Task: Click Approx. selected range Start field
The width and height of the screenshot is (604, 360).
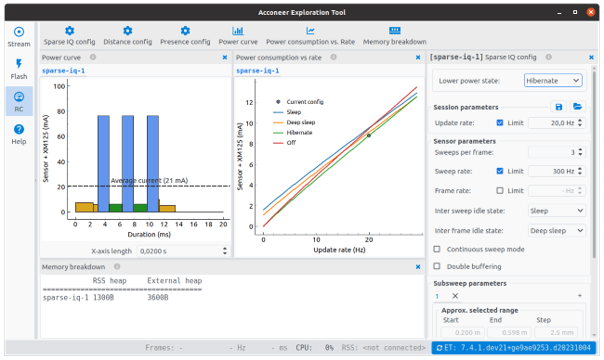Action: [463, 332]
